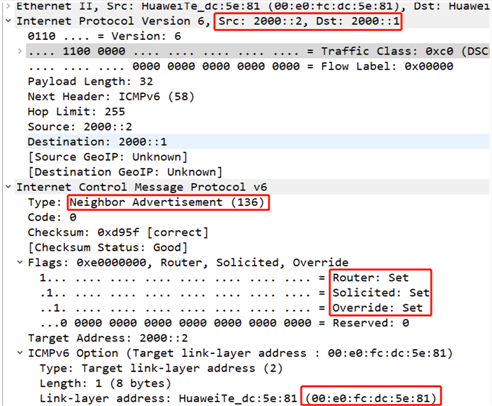The height and width of the screenshot is (406, 492).
Task: Select the Router: Set flag row
Action: (x=224, y=277)
